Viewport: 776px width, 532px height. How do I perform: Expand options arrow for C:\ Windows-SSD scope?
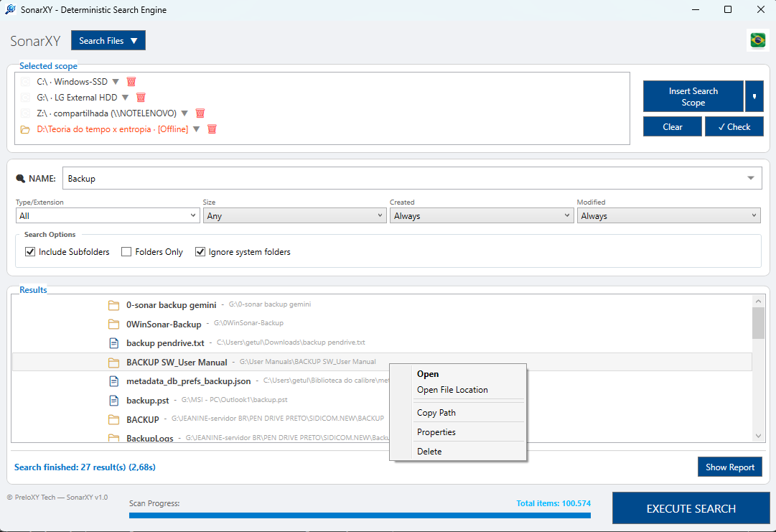(116, 82)
